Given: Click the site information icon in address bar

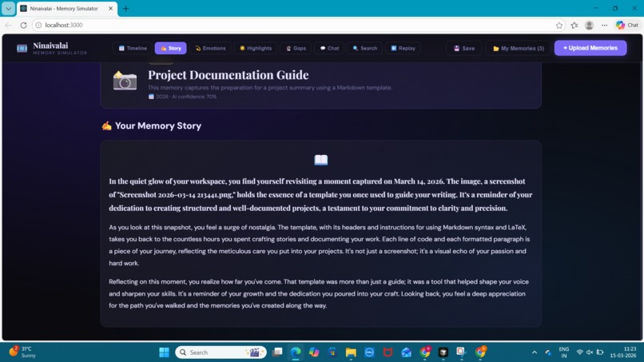Looking at the screenshot, I should (x=38, y=25).
